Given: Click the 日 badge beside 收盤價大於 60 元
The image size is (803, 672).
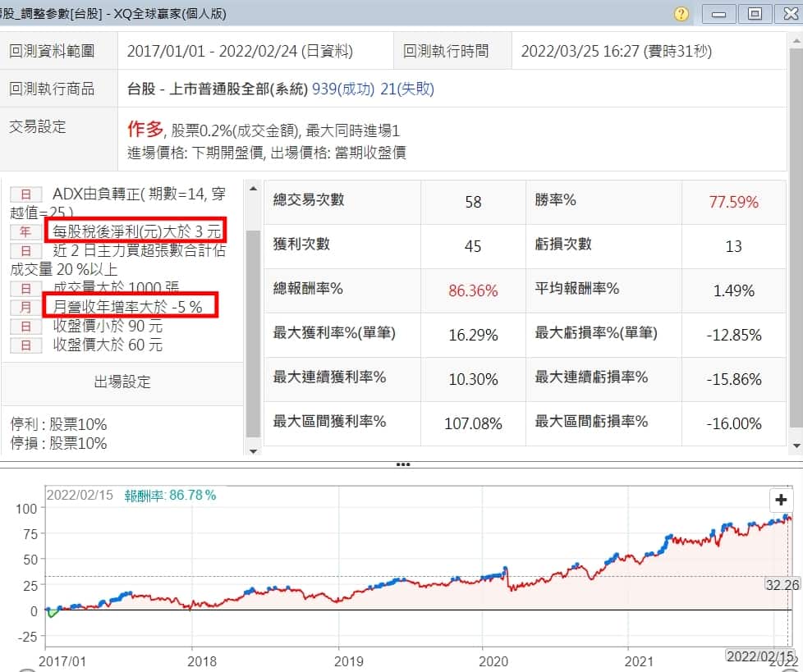Looking at the screenshot, I should point(25,345).
